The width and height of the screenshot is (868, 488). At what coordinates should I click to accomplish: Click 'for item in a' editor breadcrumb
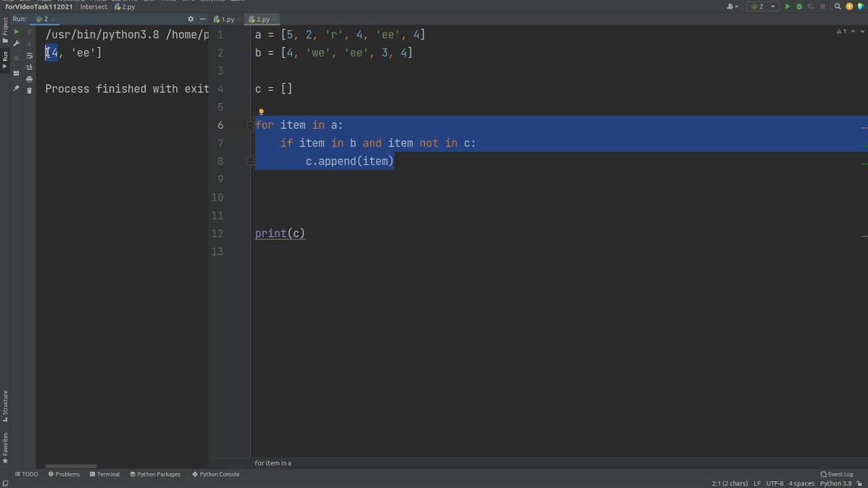[x=273, y=463]
